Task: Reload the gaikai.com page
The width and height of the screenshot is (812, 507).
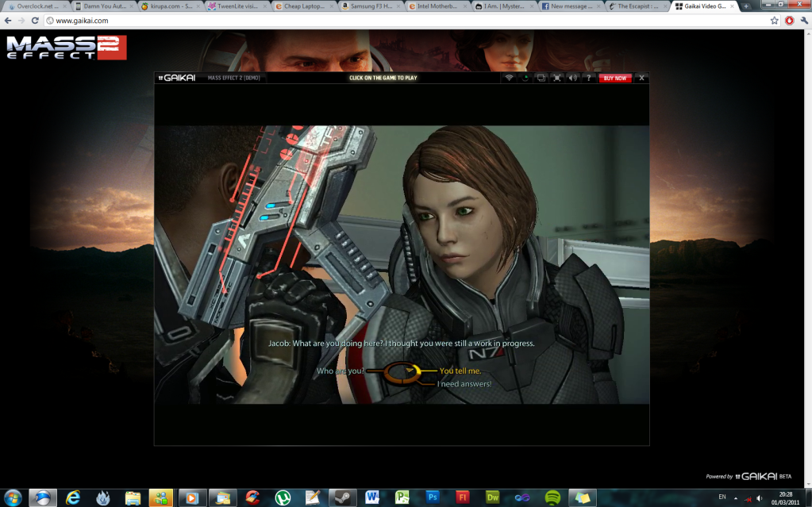Action: pos(35,21)
